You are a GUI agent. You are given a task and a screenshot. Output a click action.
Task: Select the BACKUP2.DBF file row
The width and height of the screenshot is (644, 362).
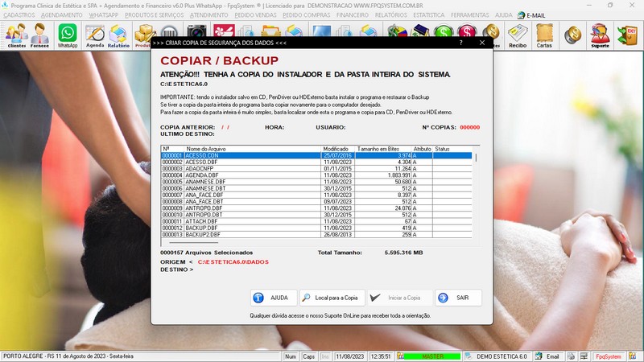(x=316, y=234)
